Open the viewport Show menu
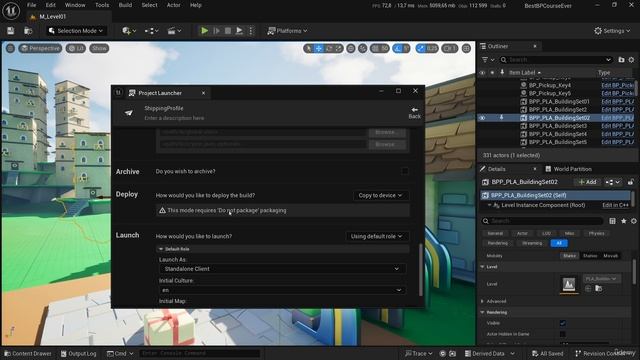The image size is (640, 360). [99, 48]
